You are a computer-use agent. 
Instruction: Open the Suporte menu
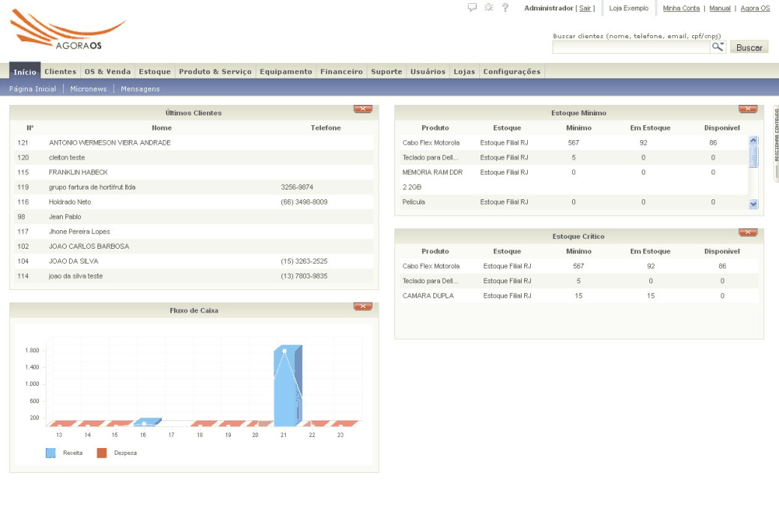pyautogui.click(x=387, y=71)
